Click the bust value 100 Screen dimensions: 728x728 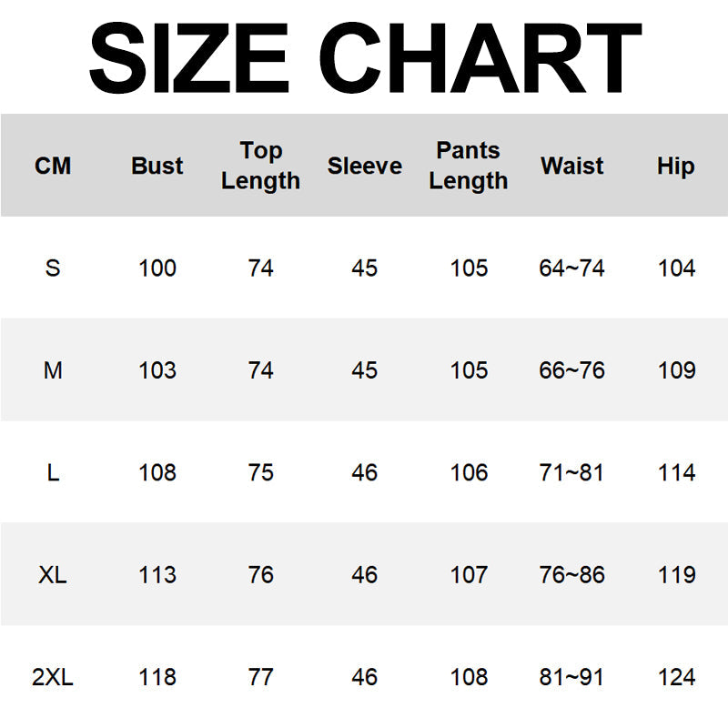(157, 268)
